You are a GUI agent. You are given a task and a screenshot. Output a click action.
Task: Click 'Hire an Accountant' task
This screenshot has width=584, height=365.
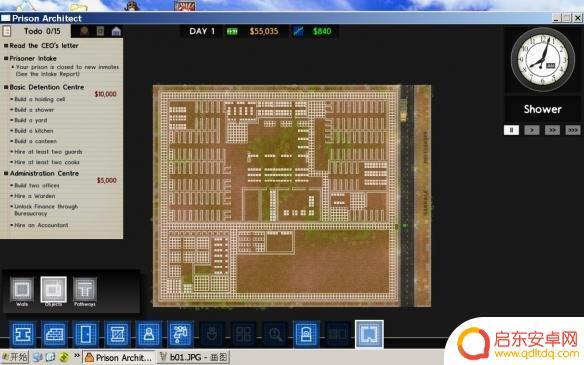click(x=41, y=225)
